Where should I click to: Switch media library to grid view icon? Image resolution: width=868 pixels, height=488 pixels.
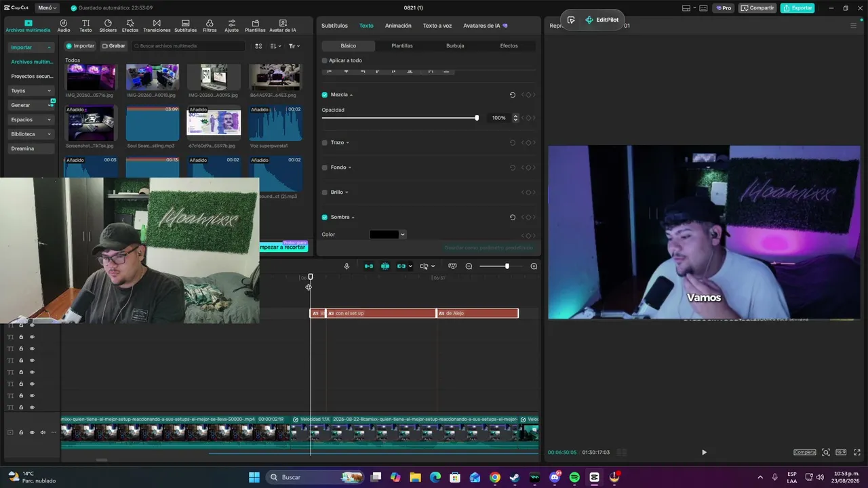click(258, 46)
